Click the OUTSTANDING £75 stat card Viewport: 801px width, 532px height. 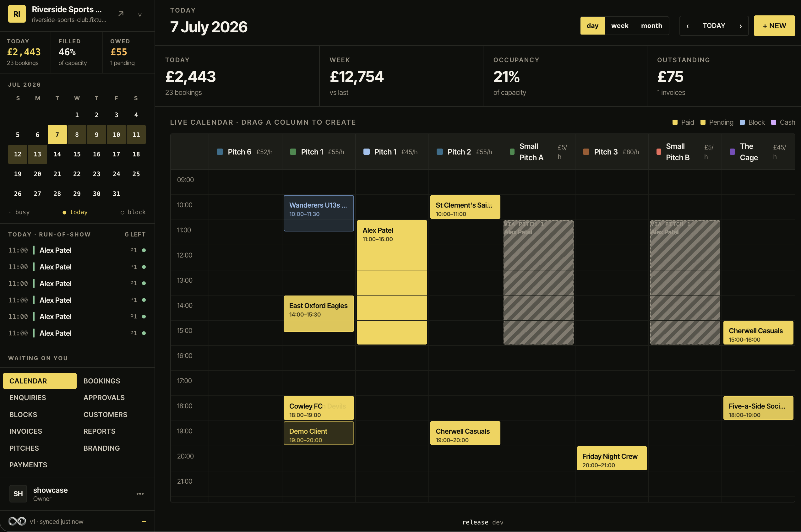coord(724,76)
